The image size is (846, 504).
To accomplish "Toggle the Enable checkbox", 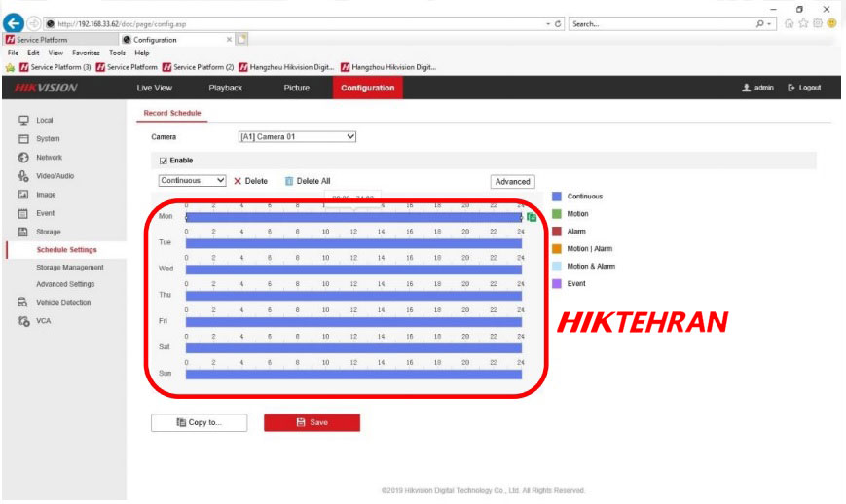I will [x=163, y=161].
